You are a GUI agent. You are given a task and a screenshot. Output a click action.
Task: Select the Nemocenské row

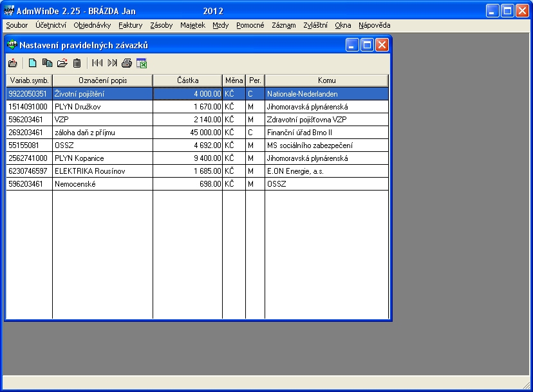point(197,184)
